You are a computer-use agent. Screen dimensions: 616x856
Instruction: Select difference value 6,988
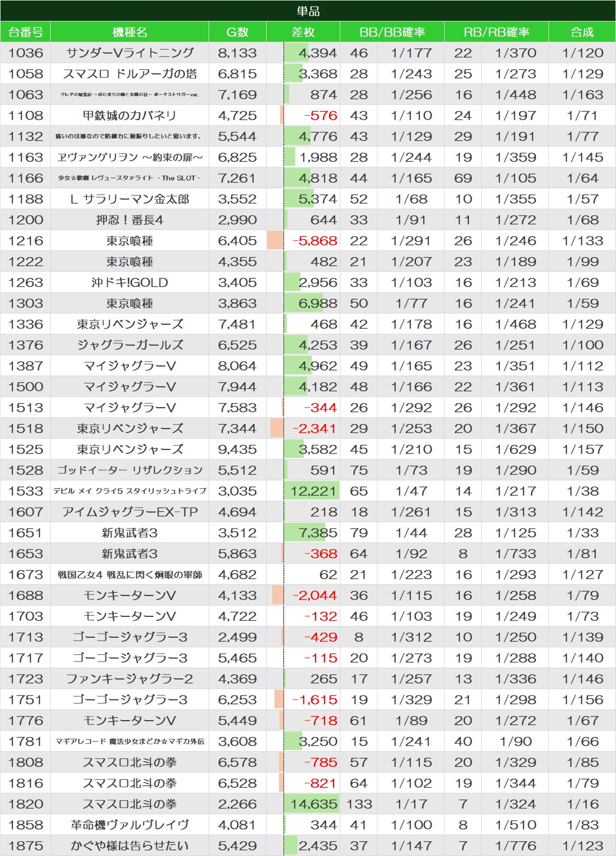(x=318, y=303)
